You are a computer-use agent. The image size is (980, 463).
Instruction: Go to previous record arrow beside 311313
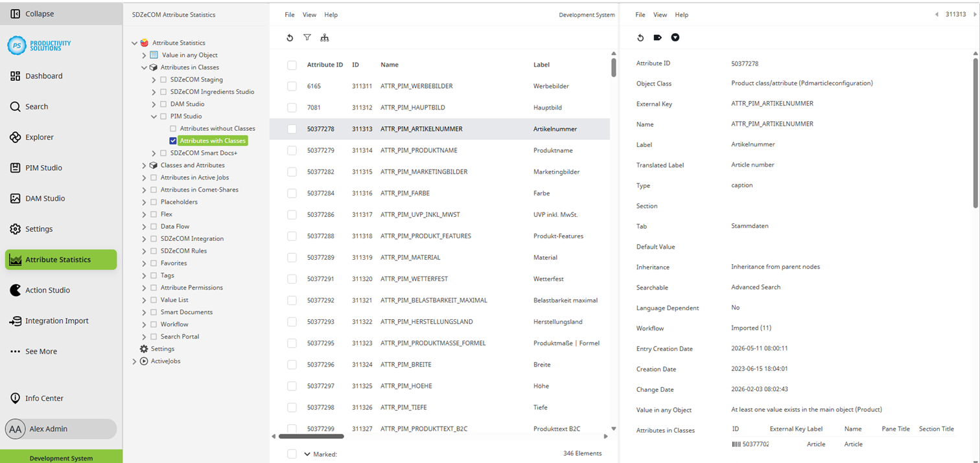point(937,14)
